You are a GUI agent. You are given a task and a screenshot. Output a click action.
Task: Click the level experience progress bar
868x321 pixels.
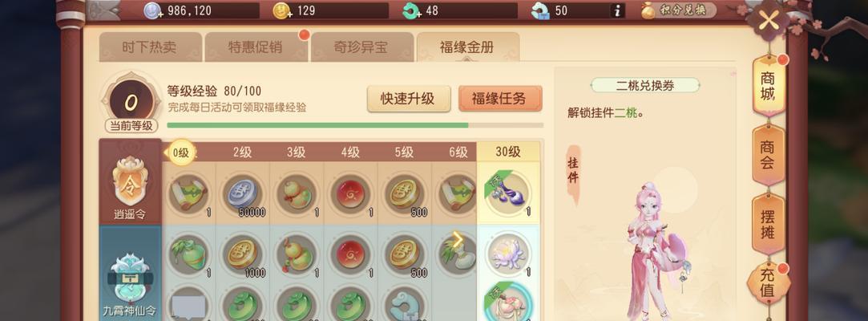[355, 125]
